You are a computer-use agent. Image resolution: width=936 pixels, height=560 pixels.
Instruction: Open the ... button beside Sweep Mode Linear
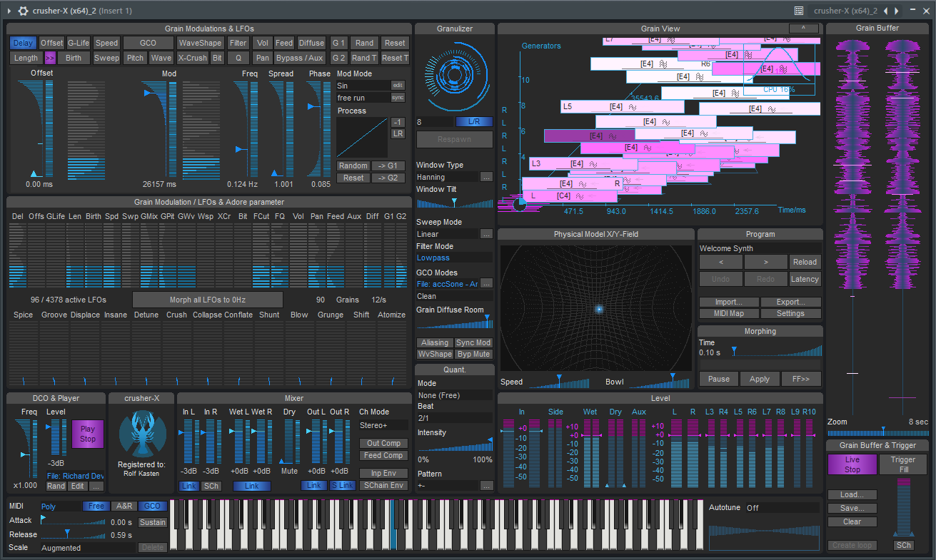click(x=486, y=234)
